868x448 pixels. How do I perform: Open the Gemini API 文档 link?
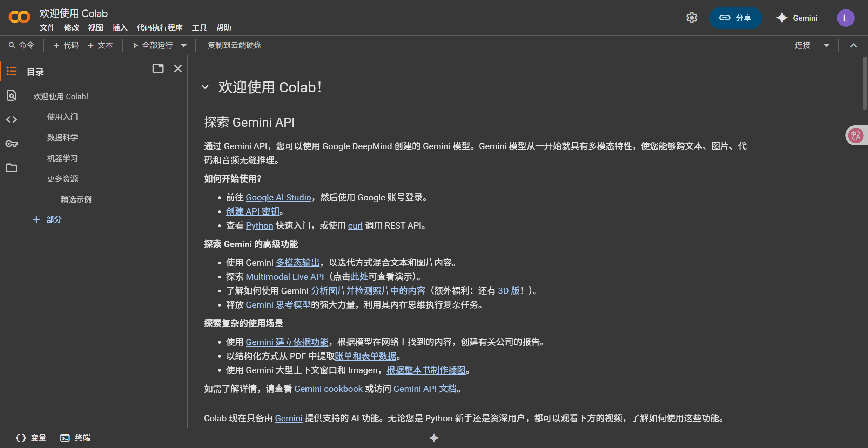(425, 389)
